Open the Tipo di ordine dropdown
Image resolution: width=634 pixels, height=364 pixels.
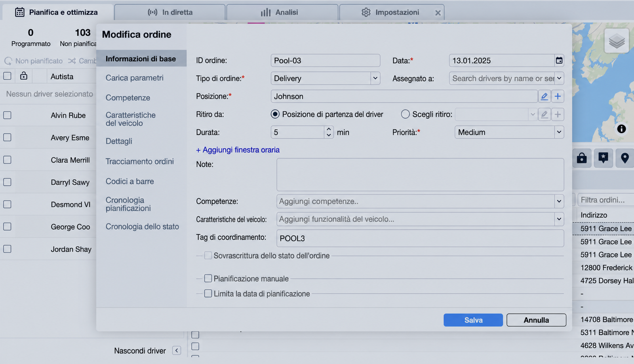(x=375, y=78)
